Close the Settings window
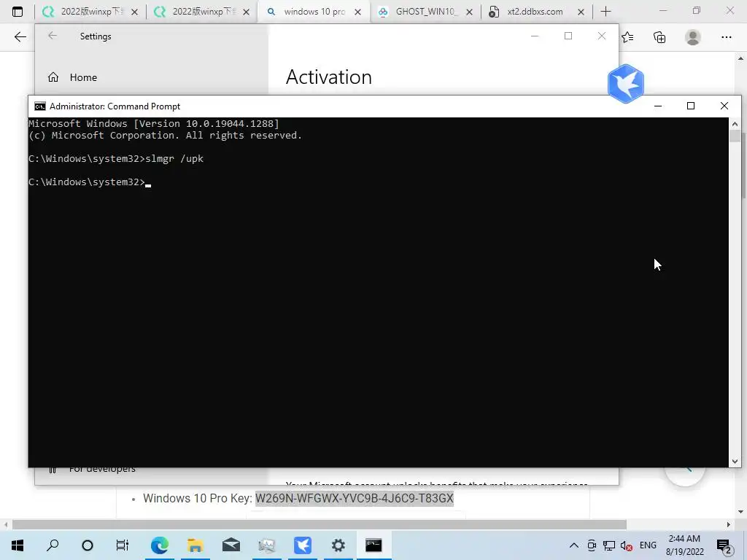747x560 pixels. point(602,36)
